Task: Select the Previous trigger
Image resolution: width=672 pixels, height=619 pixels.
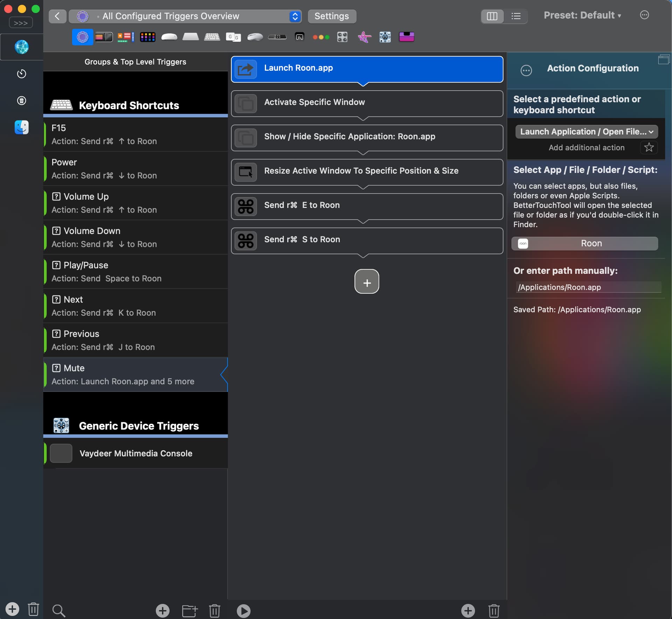Action: point(136,340)
